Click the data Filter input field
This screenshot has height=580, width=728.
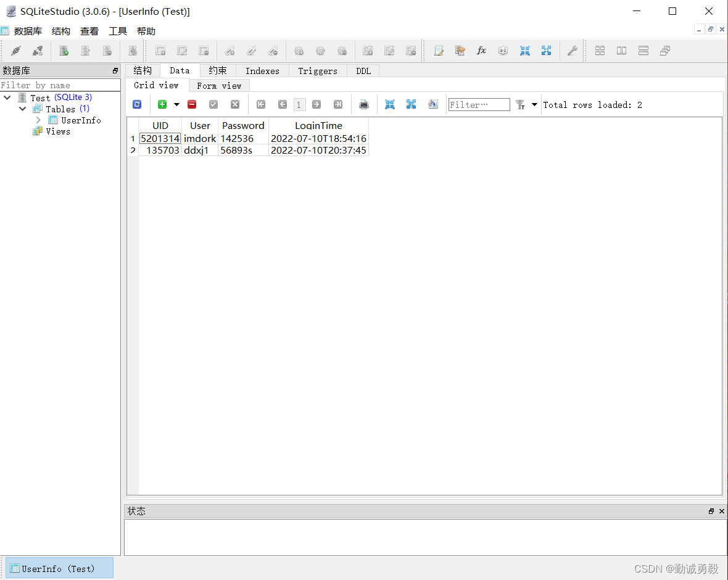coord(479,104)
